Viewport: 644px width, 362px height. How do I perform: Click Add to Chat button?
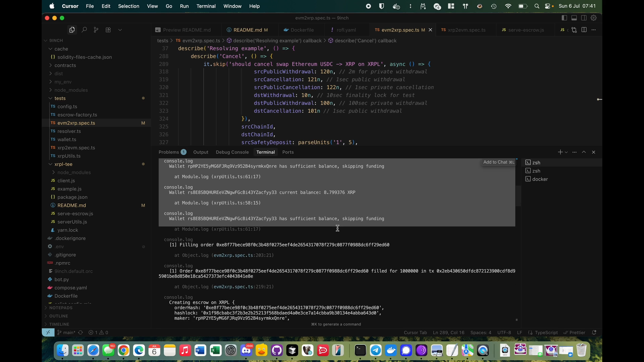click(498, 162)
